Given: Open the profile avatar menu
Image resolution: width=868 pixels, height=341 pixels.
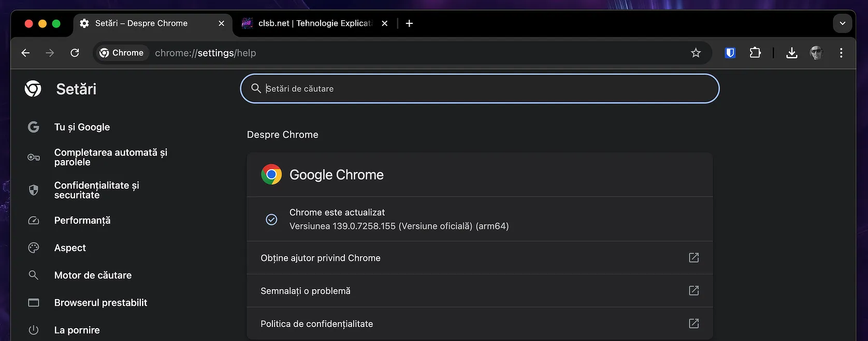Looking at the screenshot, I should 817,53.
